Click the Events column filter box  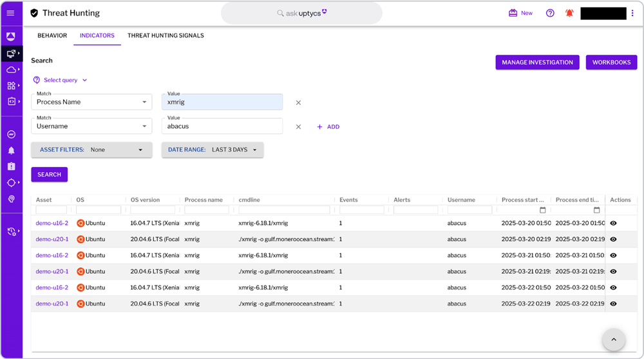(362, 209)
